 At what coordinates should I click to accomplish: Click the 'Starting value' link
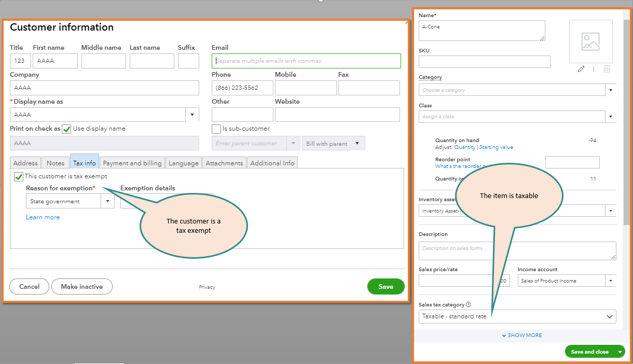click(x=496, y=147)
